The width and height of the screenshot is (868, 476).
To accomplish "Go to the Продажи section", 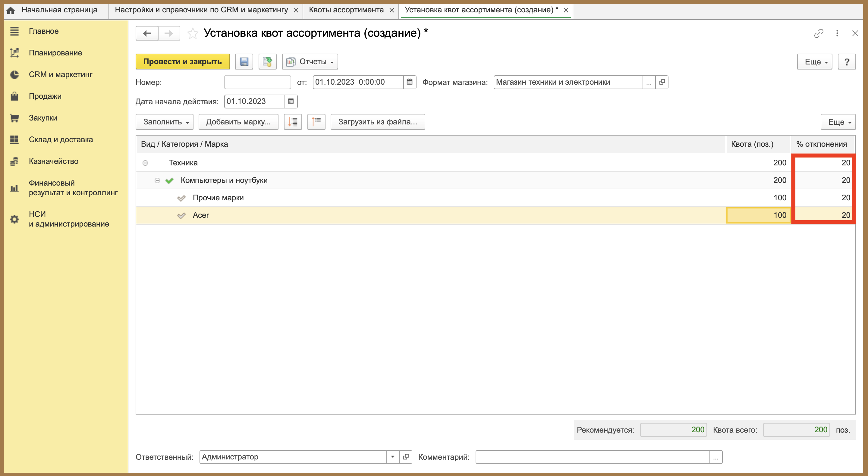I will tap(45, 96).
